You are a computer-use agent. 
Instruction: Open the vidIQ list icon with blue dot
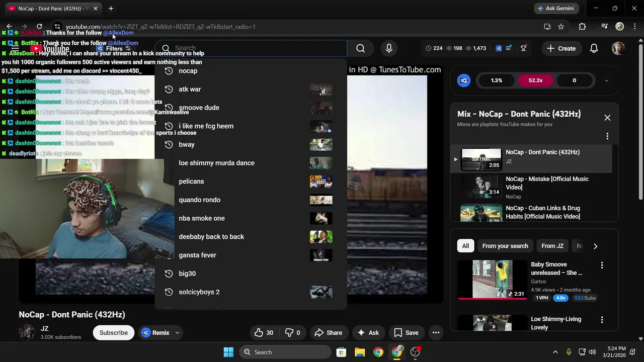click(x=509, y=48)
